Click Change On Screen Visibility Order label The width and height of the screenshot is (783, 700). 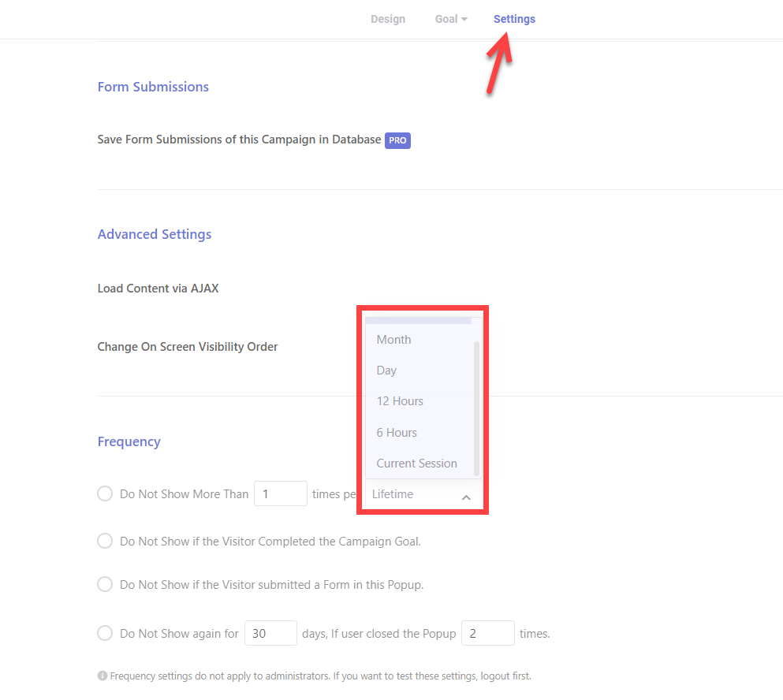pos(187,347)
